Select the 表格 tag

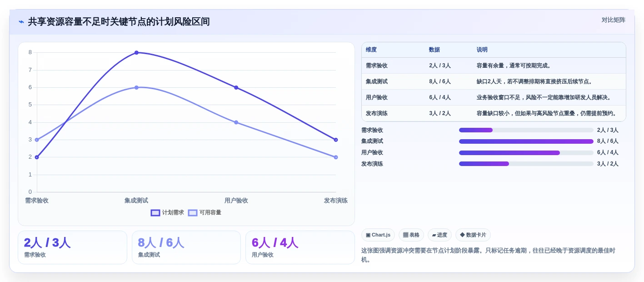[411, 235]
